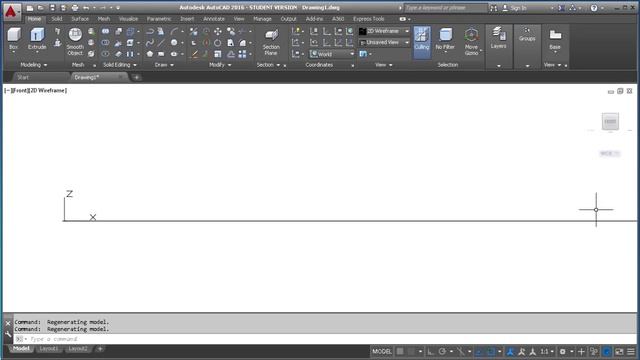Toggle snap mode in status bar
Viewport: 640px width, 360px height.
(x=411, y=351)
